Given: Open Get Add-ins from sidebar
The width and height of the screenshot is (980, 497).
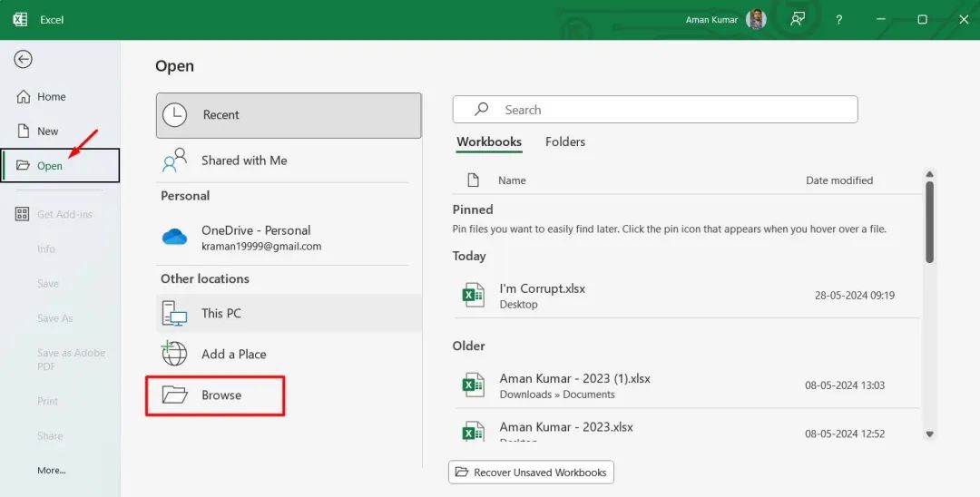Looking at the screenshot, I should 60,214.
